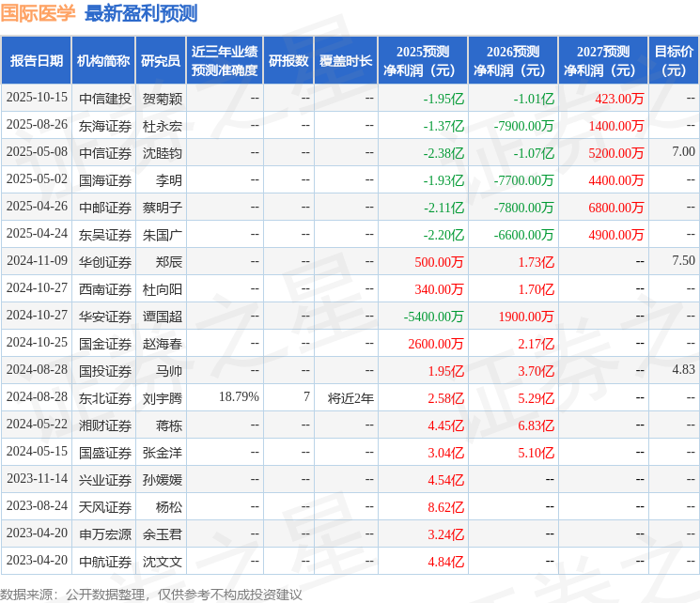700x603 pixels.
Task: Click analyst name 刘宇腾
Action: tap(162, 398)
